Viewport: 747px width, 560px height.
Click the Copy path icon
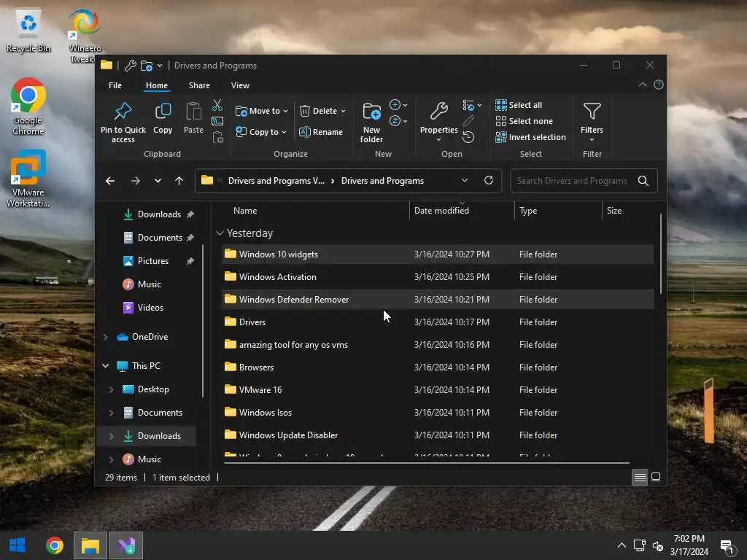coord(217,121)
